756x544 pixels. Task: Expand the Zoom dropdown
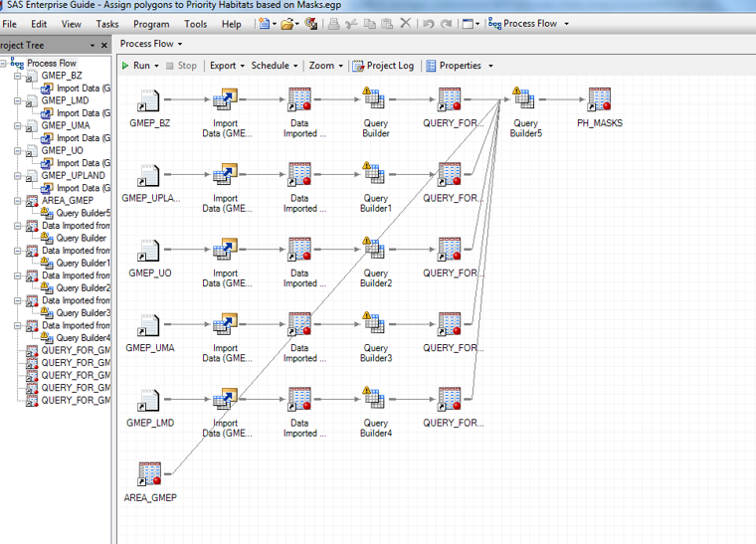pyautogui.click(x=325, y=66)
